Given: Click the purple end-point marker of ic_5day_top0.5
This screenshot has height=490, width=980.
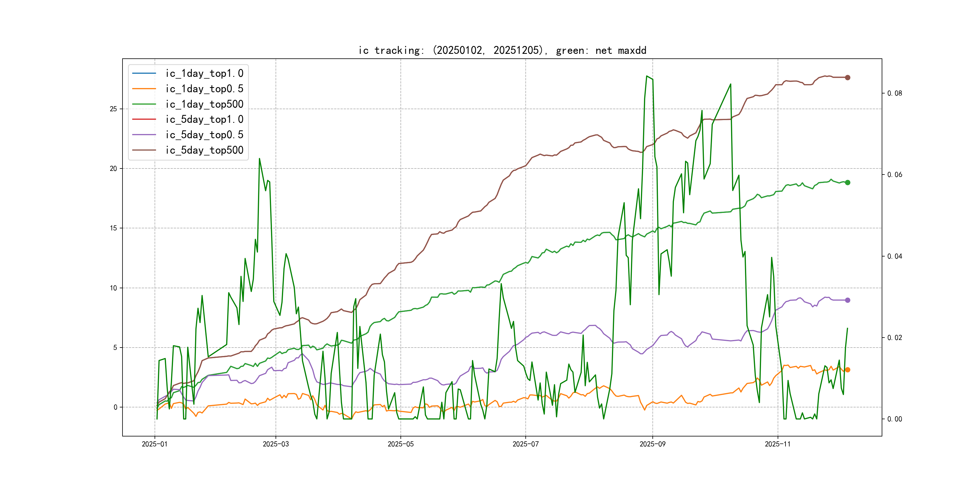Looking at the screenshot, I should (x=848, y=300).
